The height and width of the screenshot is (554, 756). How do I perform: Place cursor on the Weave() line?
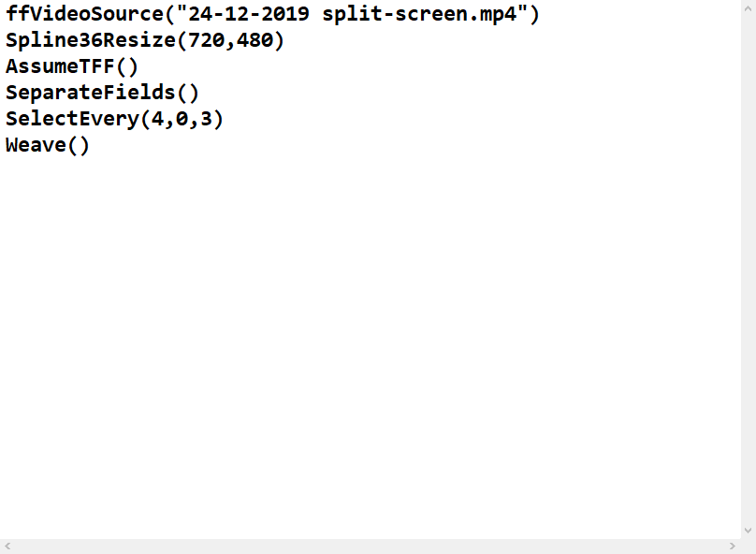tap(47, 146)
